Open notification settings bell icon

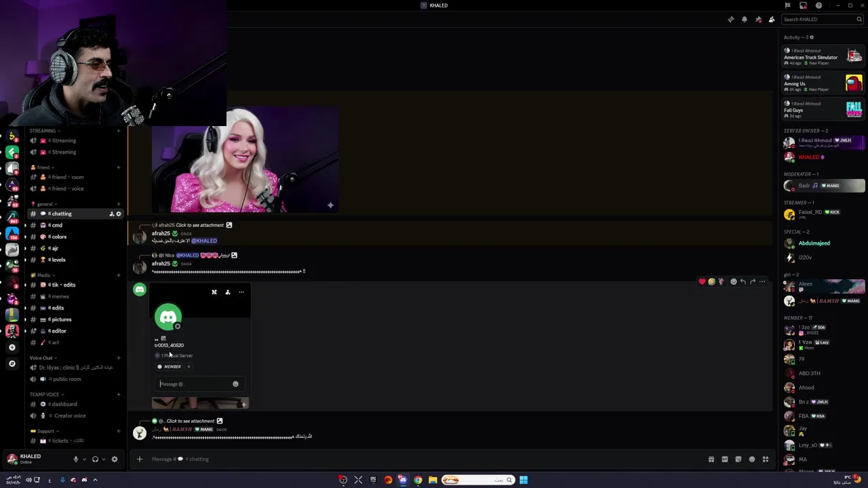[x=745, y=19]
